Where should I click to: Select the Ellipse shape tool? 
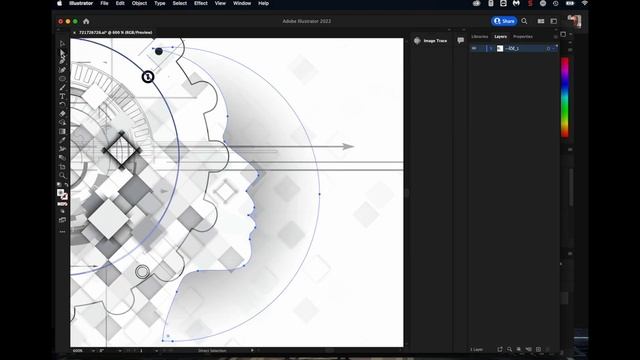62,79
